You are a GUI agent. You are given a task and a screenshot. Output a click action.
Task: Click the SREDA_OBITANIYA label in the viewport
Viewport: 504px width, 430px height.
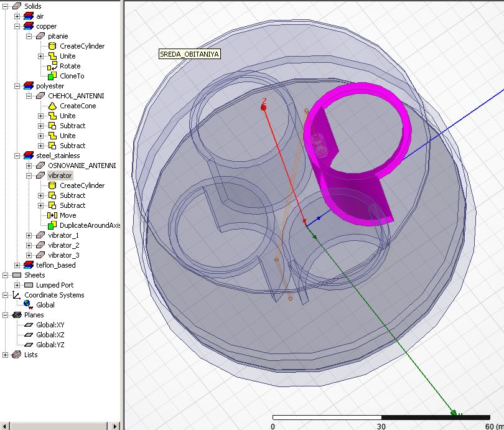pos(190,54)
